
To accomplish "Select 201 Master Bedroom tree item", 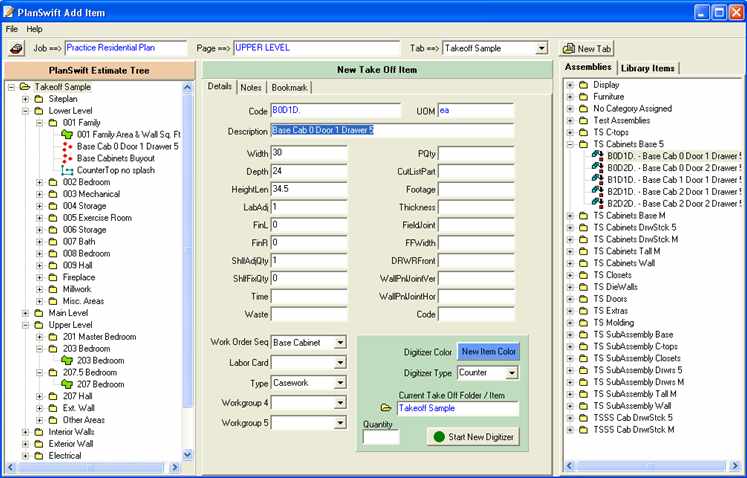I will coord(100,337).
